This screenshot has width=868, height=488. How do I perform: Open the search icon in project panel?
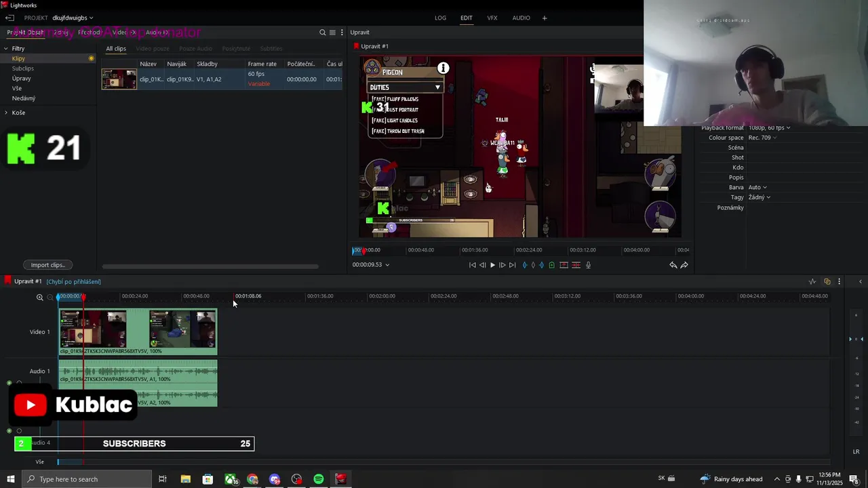pos(323,32)
